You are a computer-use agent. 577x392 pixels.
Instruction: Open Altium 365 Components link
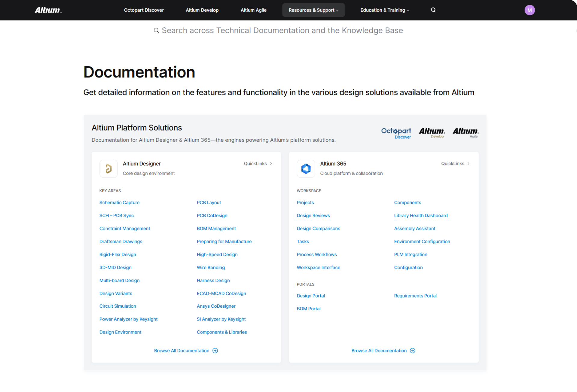(x=408, y=203)
